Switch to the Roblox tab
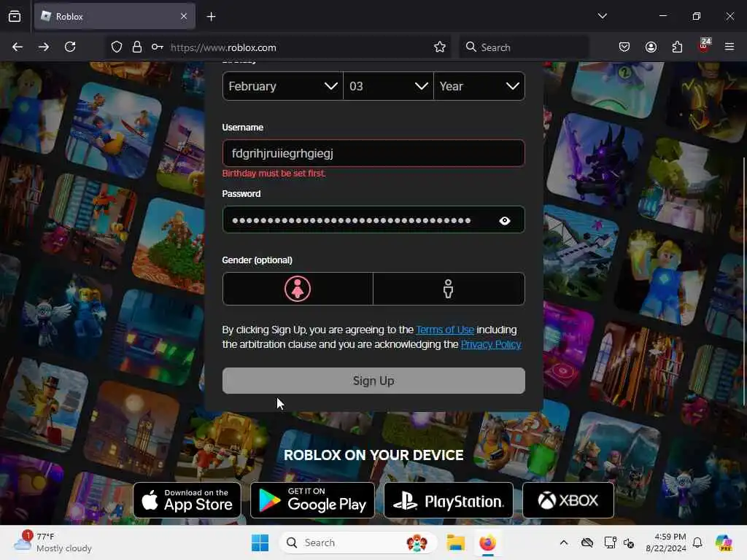 [x=115, y=16]
